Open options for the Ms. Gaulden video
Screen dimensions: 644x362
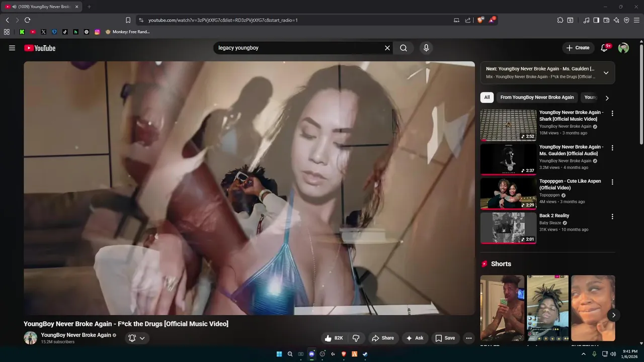click(x=612, y=148)
